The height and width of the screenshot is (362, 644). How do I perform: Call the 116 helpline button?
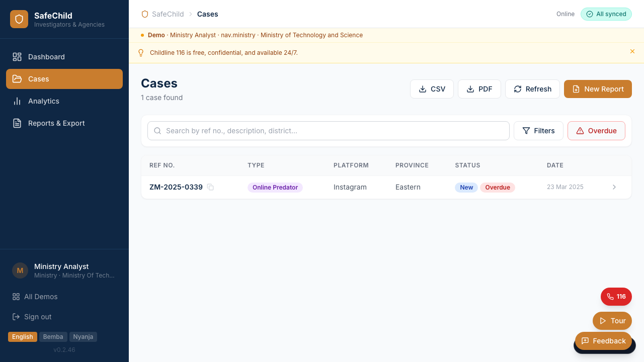pyautogui.click(x=616, y=297)
